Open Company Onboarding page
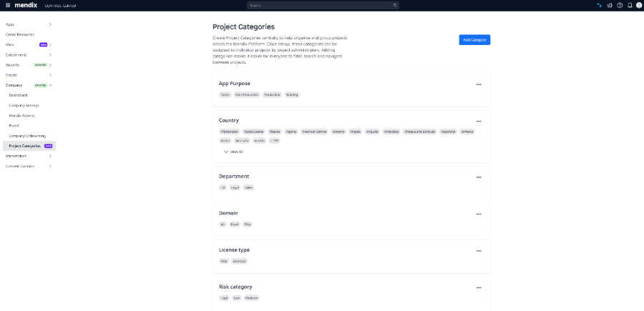The height and width of the screenshot is (311, 644). click(x=27, y=136)
